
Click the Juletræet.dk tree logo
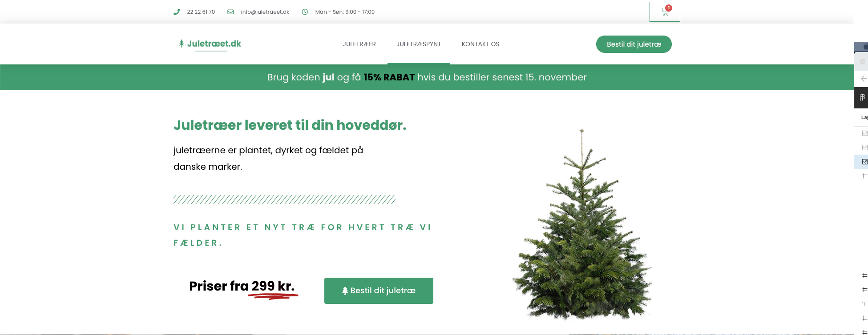(210, 44)
